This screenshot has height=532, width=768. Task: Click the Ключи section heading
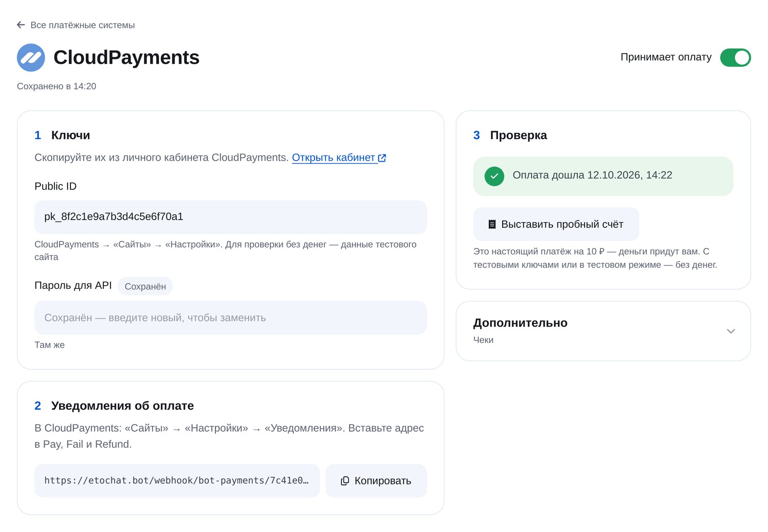click(71, 135)
